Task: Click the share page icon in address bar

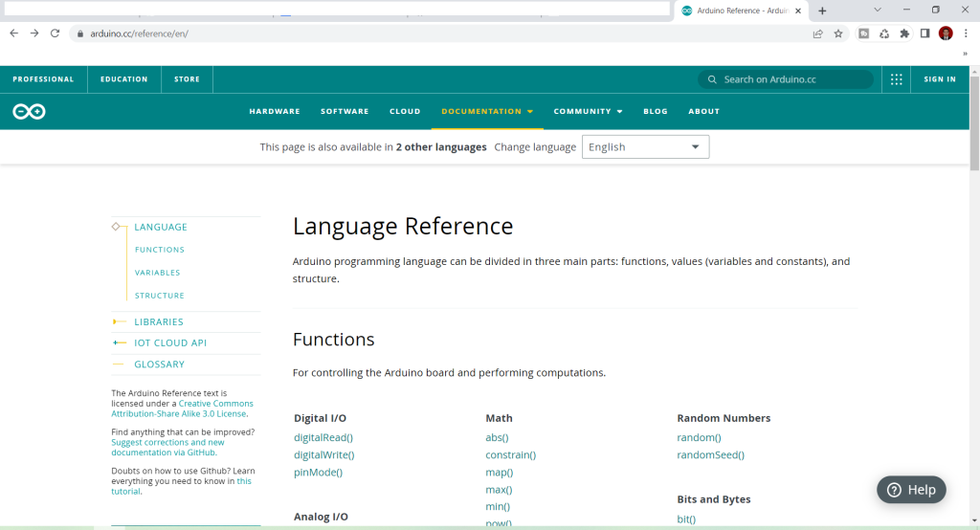Action: point(817,33)
